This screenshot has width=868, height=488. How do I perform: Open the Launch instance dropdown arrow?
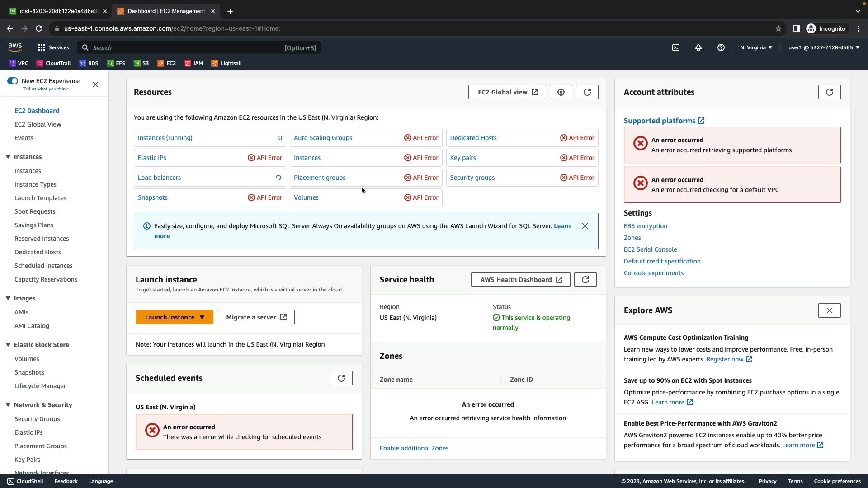(202, 317)
